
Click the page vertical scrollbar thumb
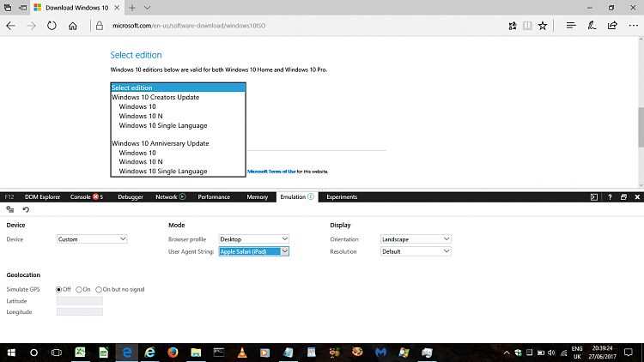click(641, 127)
